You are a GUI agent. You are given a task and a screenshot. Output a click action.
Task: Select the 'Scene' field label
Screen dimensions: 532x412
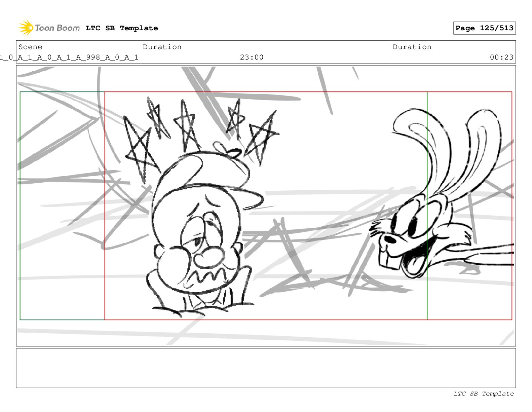pos(30,47)
